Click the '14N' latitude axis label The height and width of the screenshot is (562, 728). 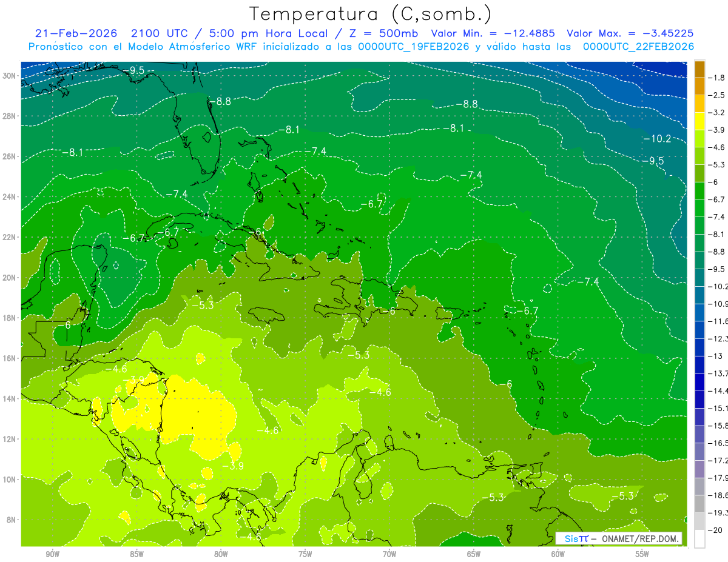pos(10,399)
